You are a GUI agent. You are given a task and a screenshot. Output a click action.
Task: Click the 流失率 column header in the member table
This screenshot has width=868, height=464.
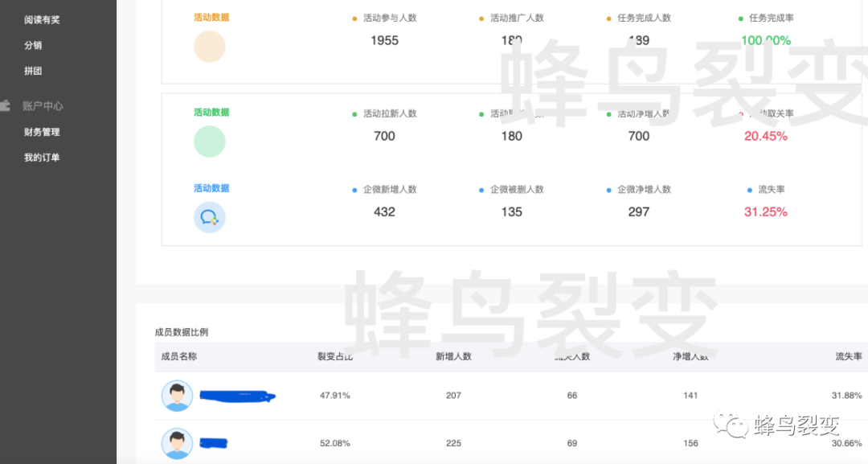coord(849,356)
